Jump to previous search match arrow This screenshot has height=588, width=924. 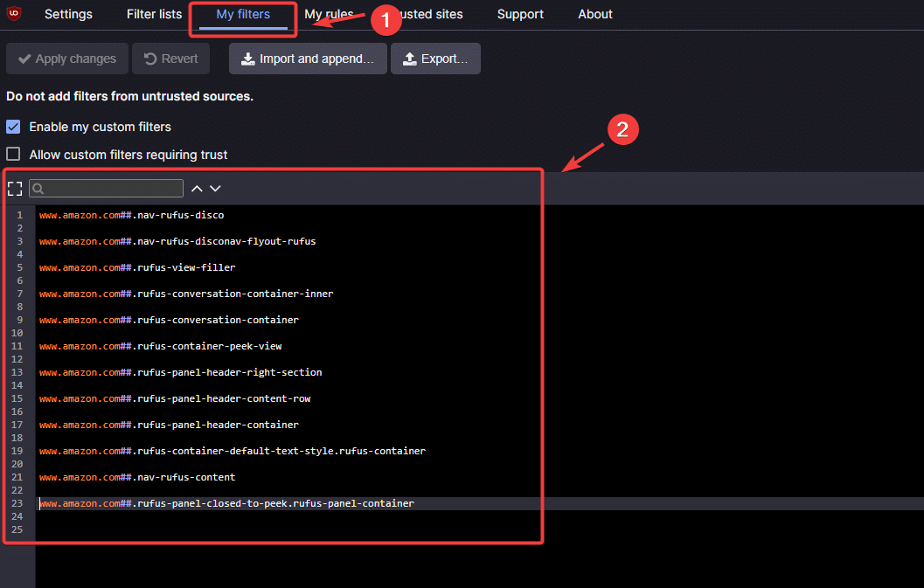(197, 189)
